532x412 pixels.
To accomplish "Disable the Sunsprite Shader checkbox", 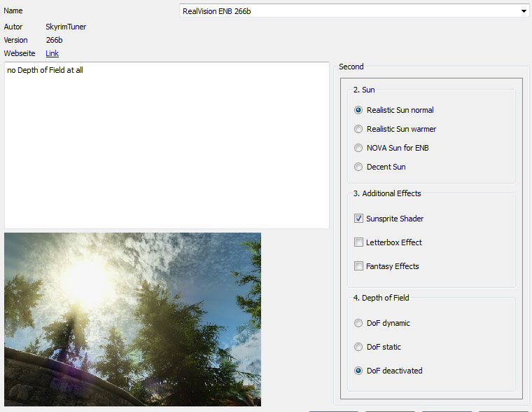I will 359,219.
